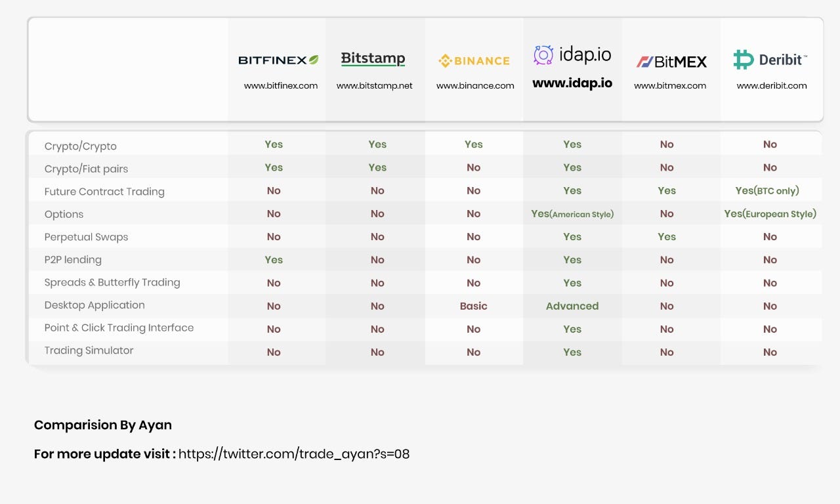Click Bitfinex's No in Desktop Application row
The image size is (840, 504).
pyautogui.click(x=274, y=306)
